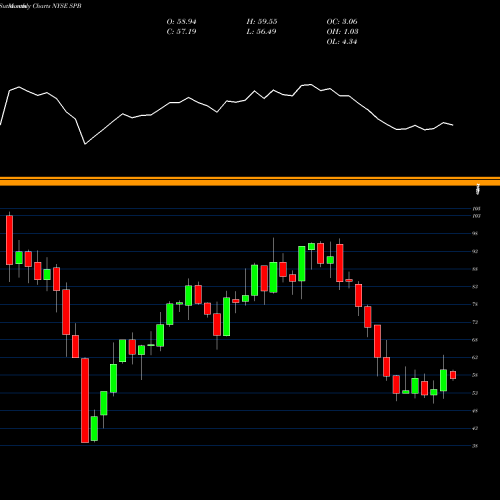This screenshot has width=500, height=500.
Task: Click the last small red candlestick
Action: pyautogui.click(x=453, y=375)
